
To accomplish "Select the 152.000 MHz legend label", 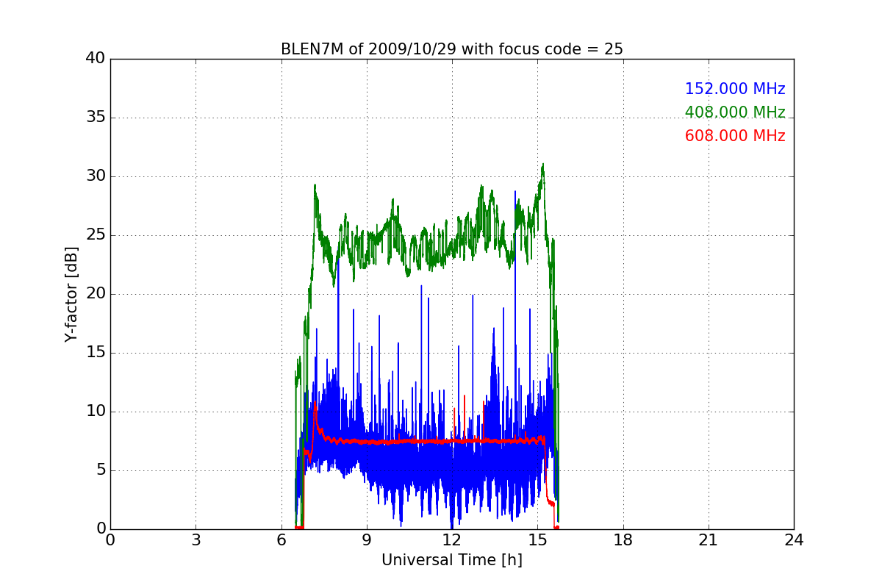I will [x=735, y=89].
